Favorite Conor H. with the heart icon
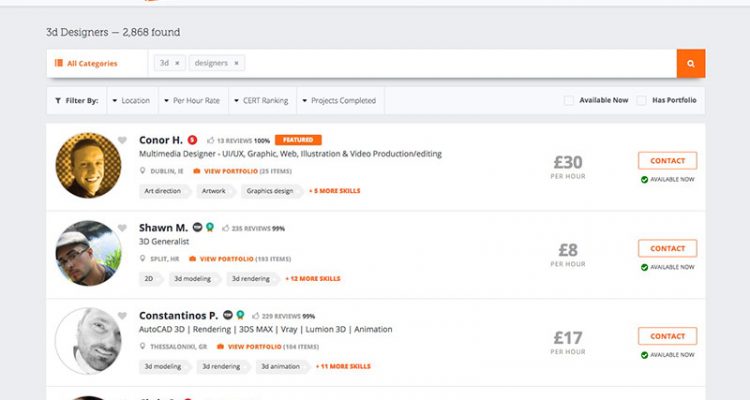 tap(122, 140)
